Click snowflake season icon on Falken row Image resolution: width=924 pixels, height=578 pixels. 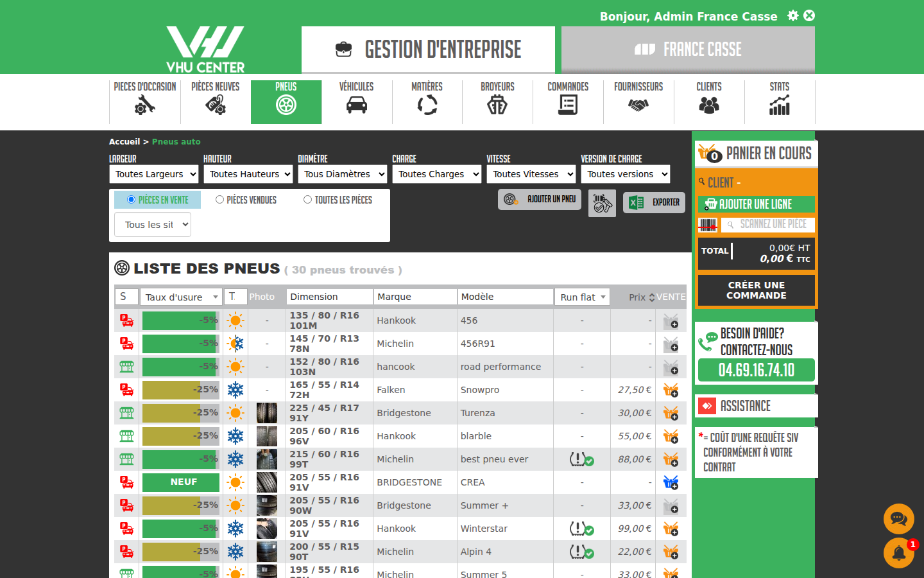point(235,390)
